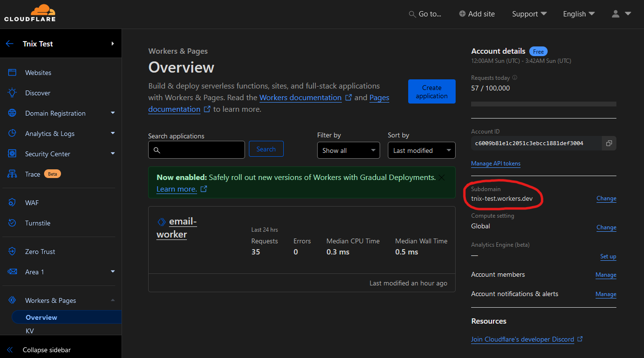
Task: Collapse the Workers & Pages submenu arrow
Action: [113, 300]
